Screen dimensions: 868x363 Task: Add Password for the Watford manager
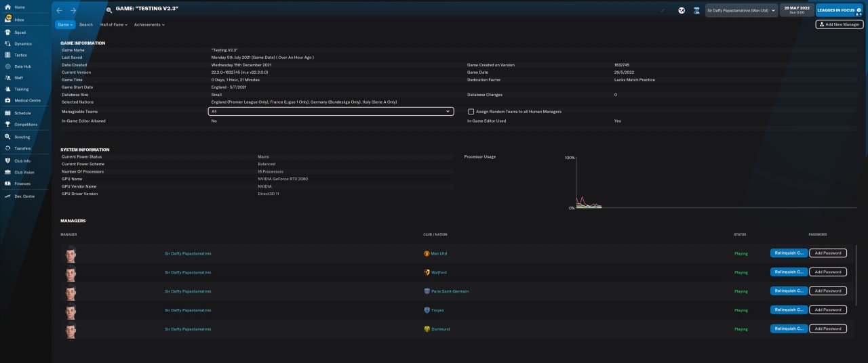828,272
